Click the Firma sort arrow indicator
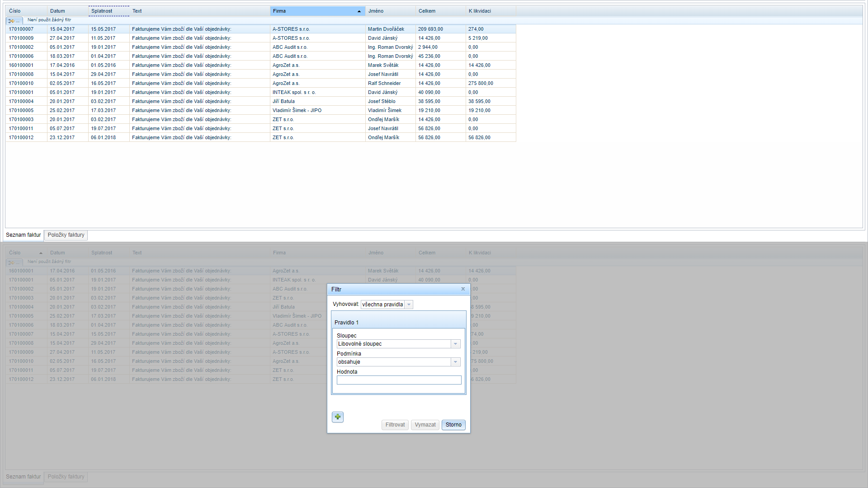868x488 pixels. point(359,11)
